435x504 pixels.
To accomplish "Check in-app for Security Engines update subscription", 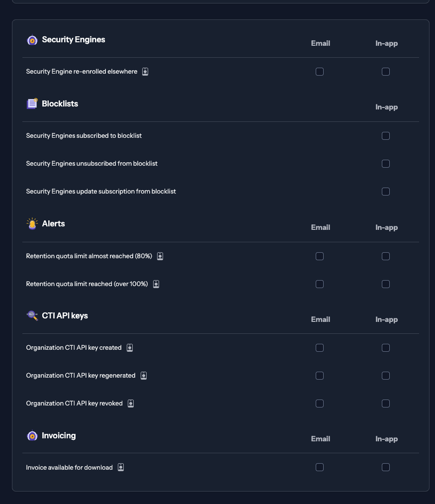I will pos(386,191).
